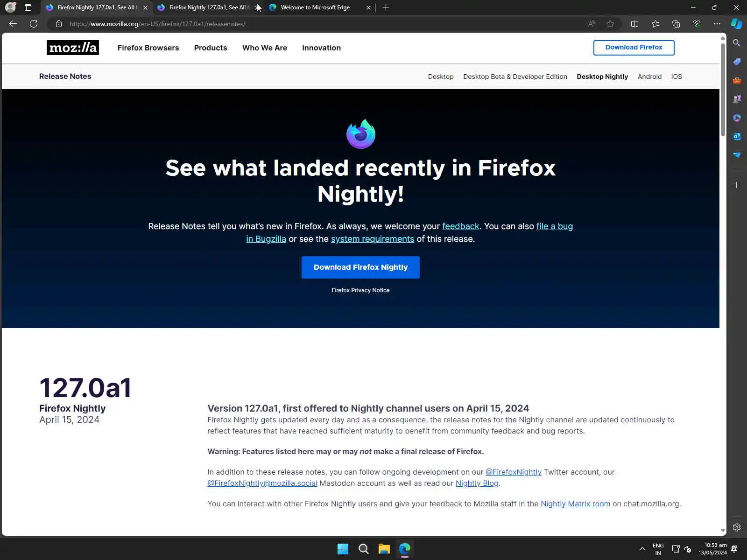Open the sidebar Tools briefcase icon
Viewport: 747px width, 560px height.
tap(737, 80)
